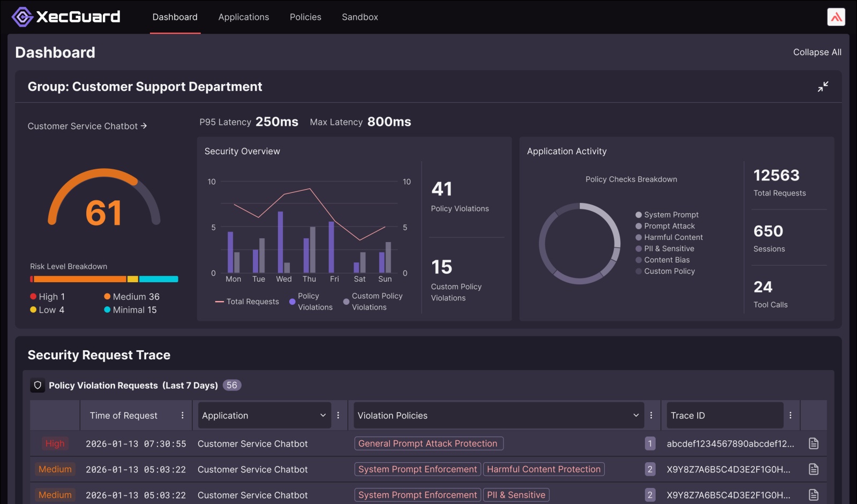Viewport: 857px width, 504px height.
Task: Open the Violation Policies filter dropdown
Action: (x=498, y=415)
